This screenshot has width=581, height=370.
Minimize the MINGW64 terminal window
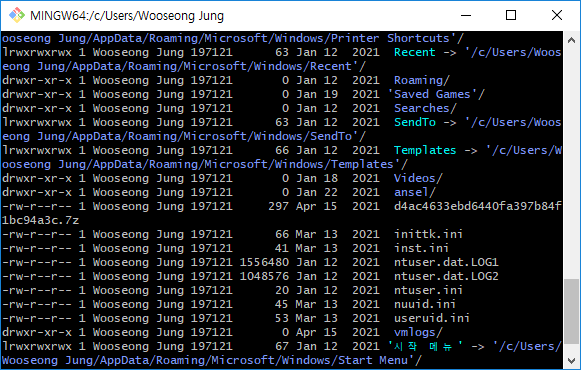click(x=466, y=15)
